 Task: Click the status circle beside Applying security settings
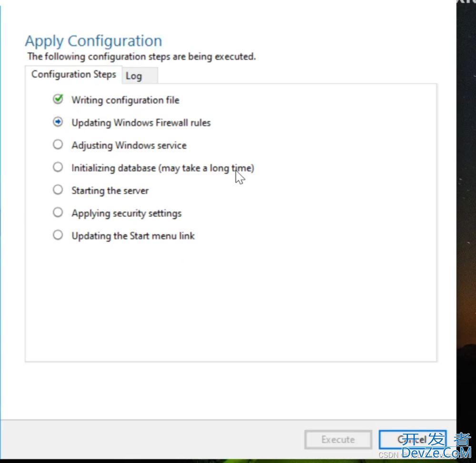tap(58, 212)
